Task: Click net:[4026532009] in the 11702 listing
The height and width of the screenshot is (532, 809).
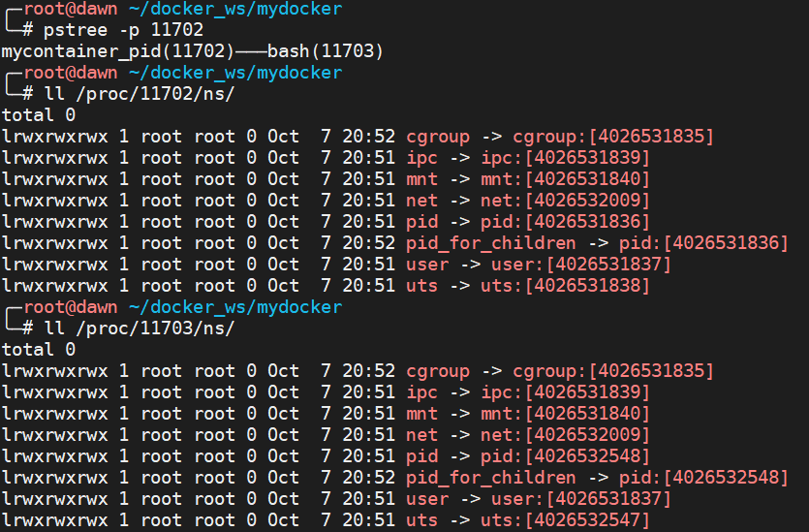Action: [565, 201]
